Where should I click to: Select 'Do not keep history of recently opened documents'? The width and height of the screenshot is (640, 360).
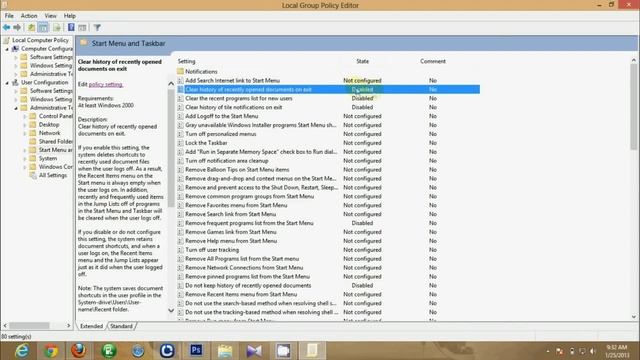tap(248, 286)
